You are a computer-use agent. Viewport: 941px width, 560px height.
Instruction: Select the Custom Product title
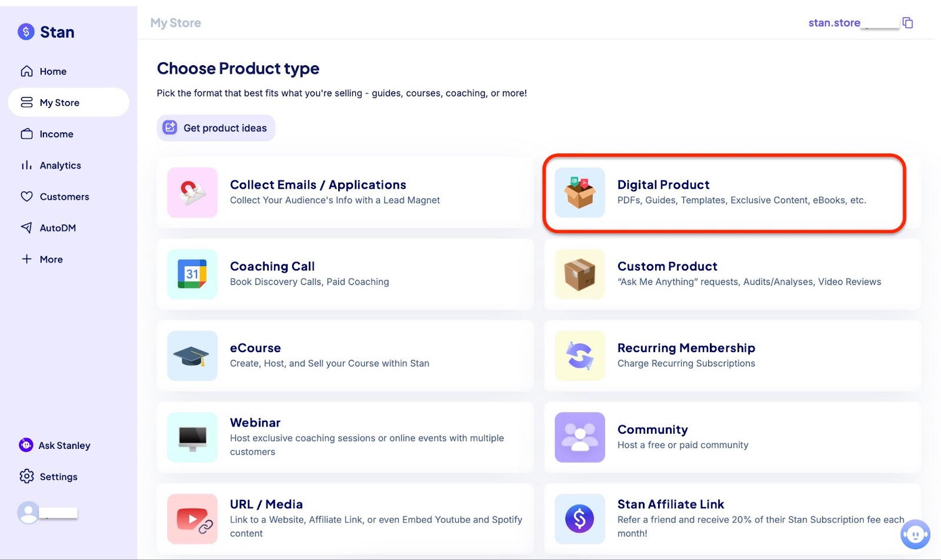coord(668,266)
